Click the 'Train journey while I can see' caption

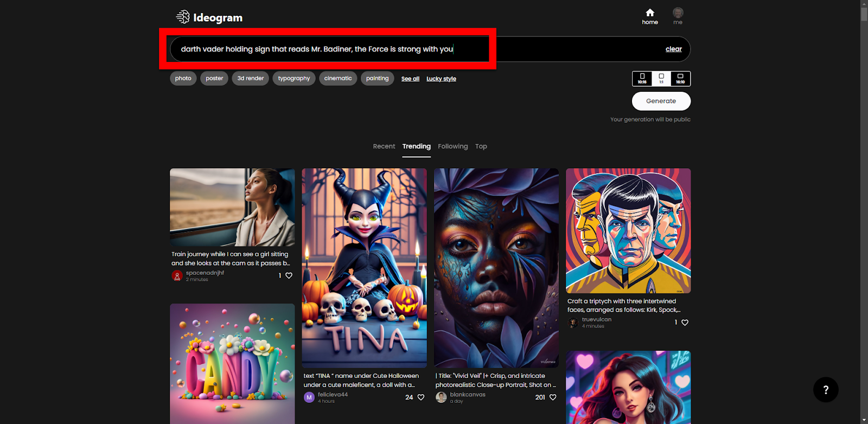(x=231, y=258)
